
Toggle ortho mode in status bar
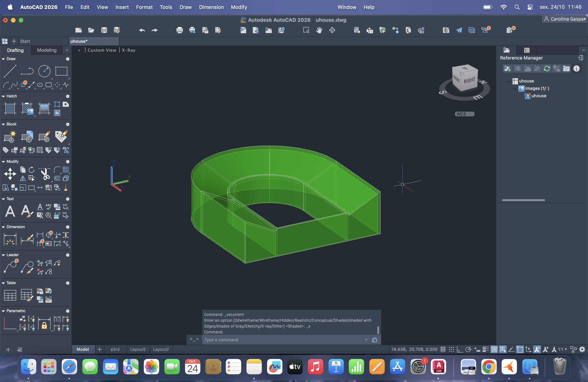click(460, 349)
